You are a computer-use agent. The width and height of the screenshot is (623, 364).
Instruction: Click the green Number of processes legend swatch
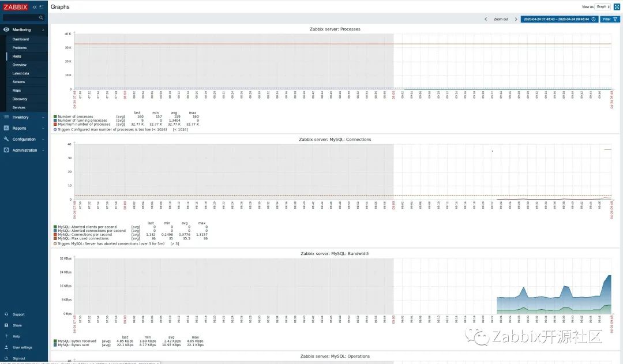coord(55,117)
